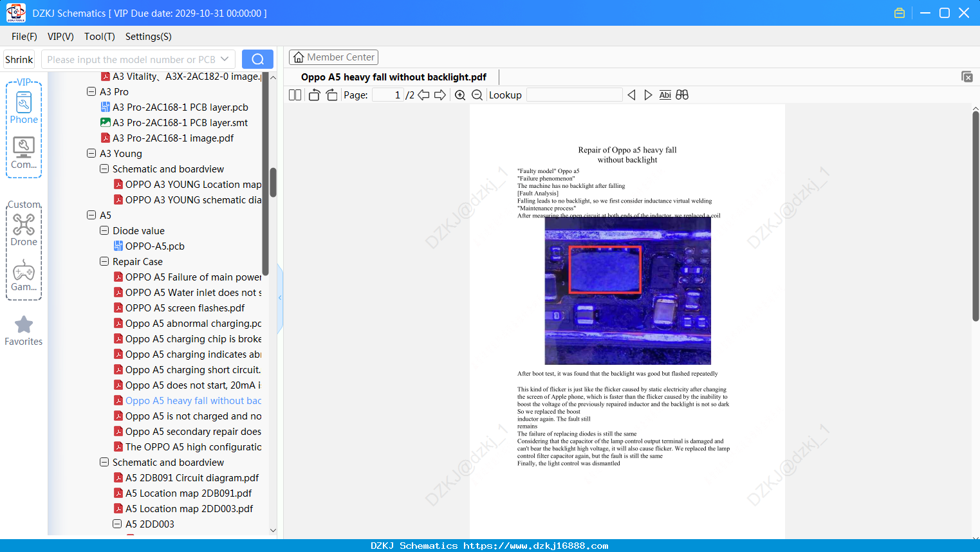The width and height of the screenshot is (980, 552).
Task: Open OPPO A3 YOUNG Location map file
Action: [x=187, y=184]
